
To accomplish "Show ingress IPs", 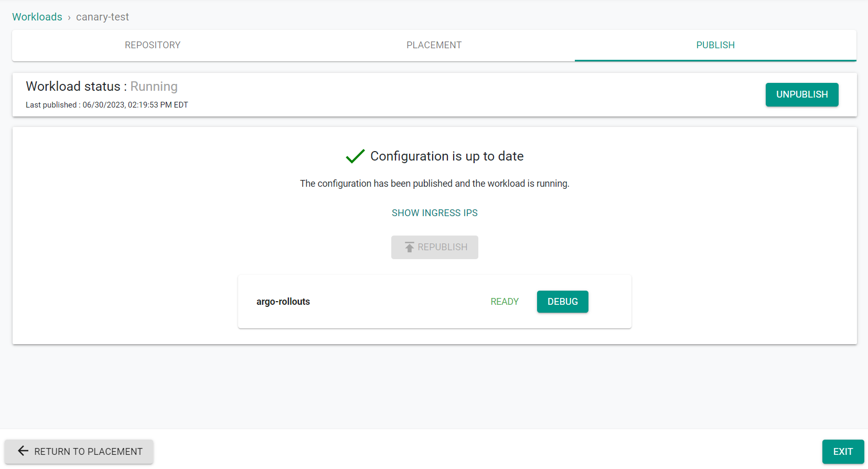I will click(x=434, y=213).
